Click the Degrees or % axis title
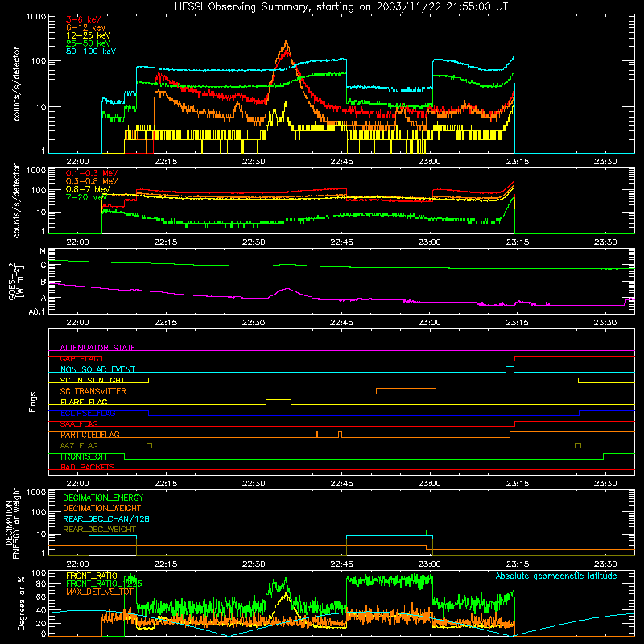This screenshot has width=644, height=644. 21,603
